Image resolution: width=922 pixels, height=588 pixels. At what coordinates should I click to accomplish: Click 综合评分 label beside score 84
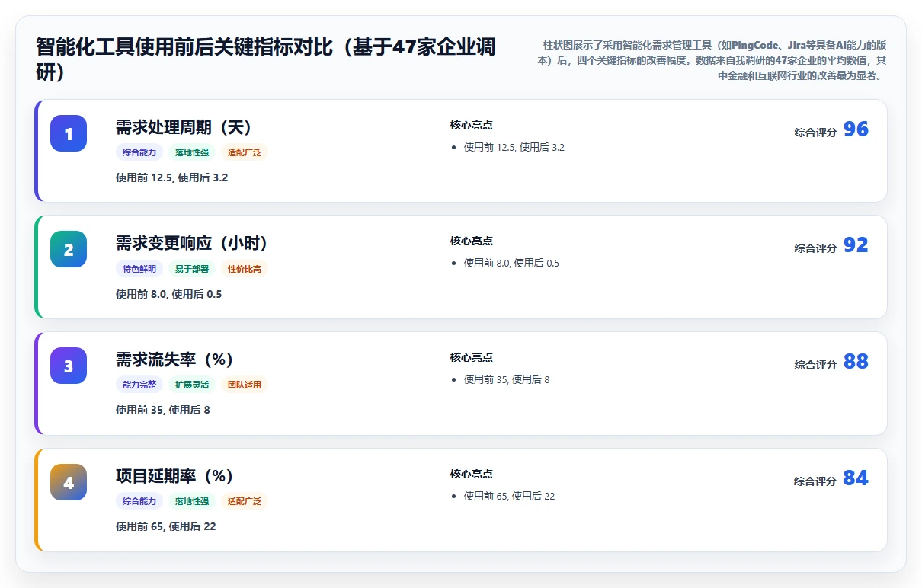pyautogui.click(x=815, y=481)
